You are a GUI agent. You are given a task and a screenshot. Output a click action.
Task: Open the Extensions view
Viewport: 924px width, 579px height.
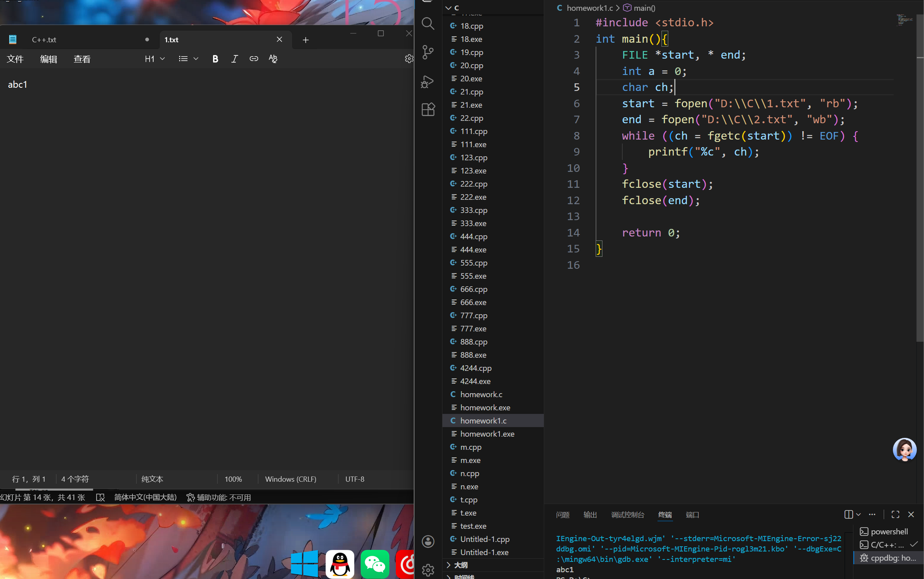[428, 109]
